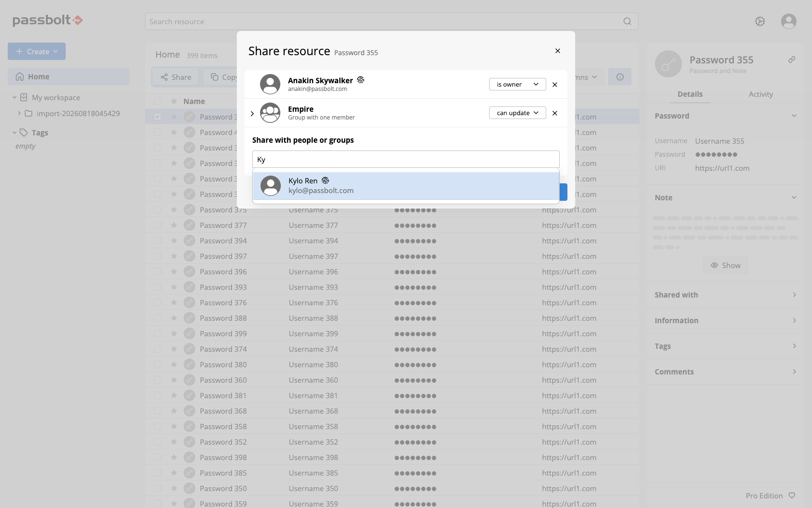Click the hidden password dots in details panel
812x508 pixels.
716,154
